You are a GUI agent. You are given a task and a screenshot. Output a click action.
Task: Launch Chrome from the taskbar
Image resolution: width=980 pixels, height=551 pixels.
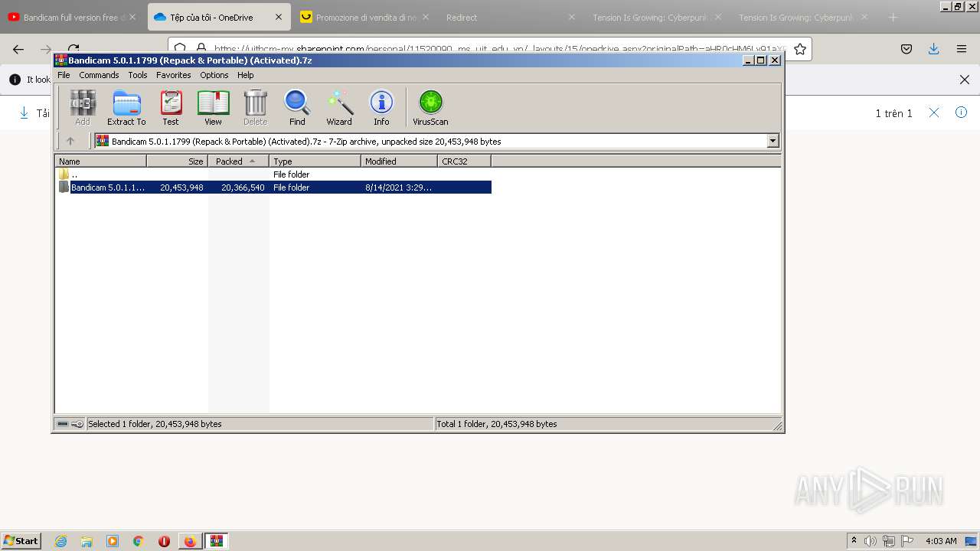click(x=139, y=541)
